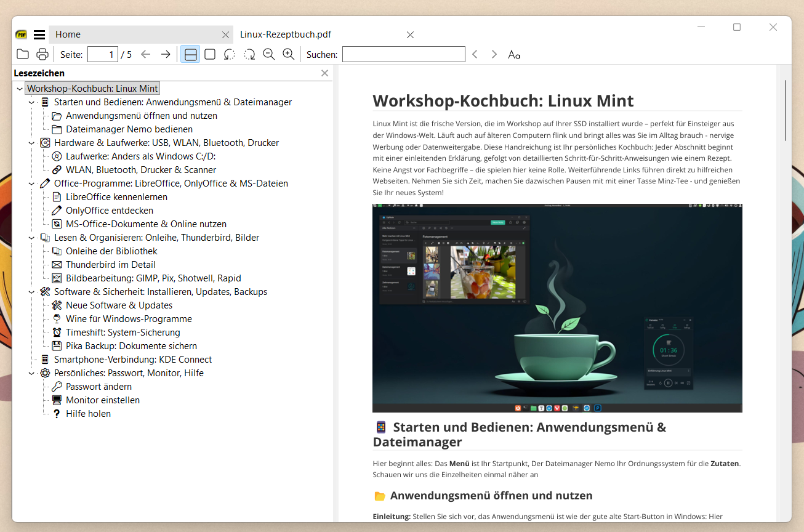Image resolution: width=804 pixels, height=532 pixels.
Task: Collapse the Software & Sicherheit section
Action: pos(32,292)
